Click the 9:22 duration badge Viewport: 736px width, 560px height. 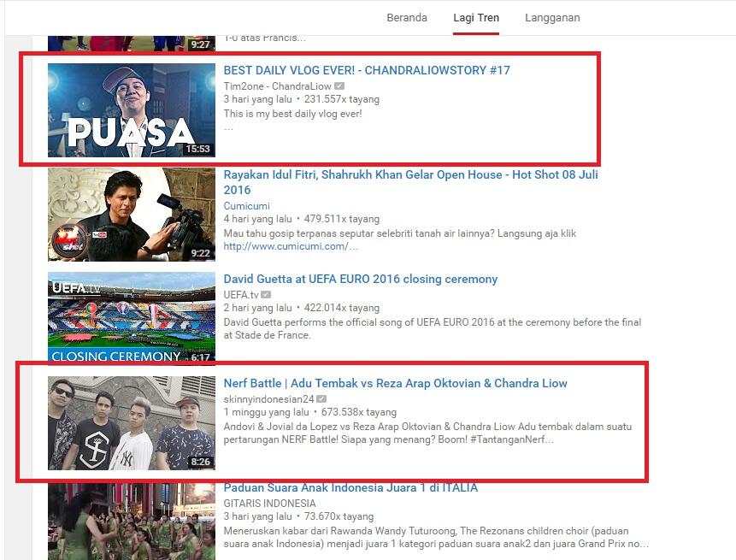200,253
